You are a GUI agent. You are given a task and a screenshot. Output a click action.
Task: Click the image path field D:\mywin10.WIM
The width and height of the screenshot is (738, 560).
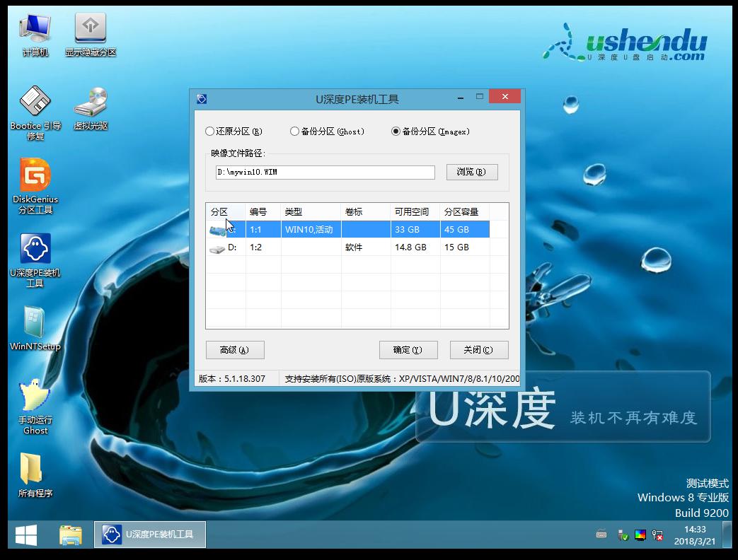click(x=325, y=172)
